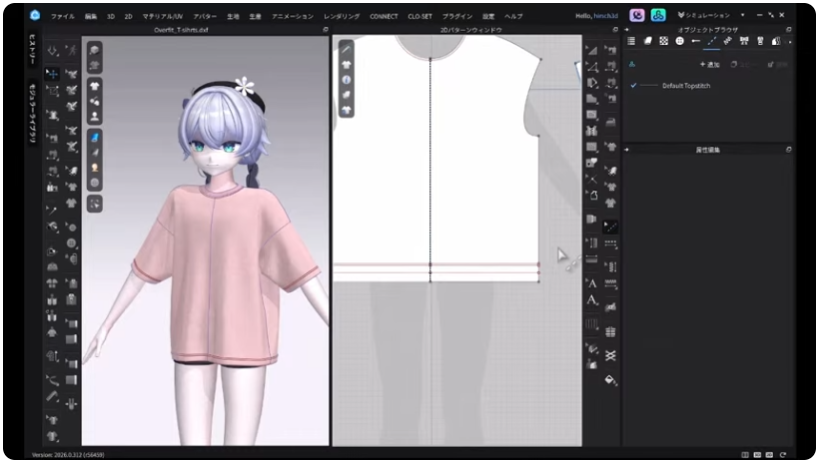This screenshot has height=463, width=818.
Task: Select the crossed-lines X tool in 2D toolbar
Action: pyautogui.click(x=610, y=356)
